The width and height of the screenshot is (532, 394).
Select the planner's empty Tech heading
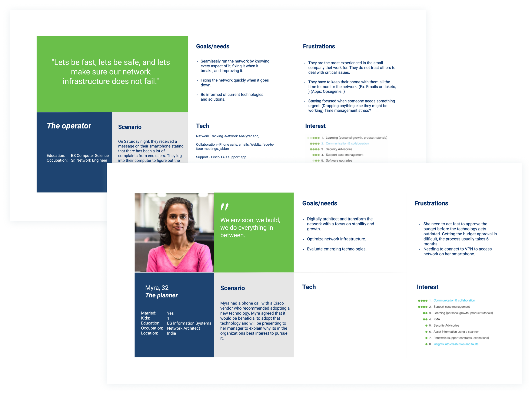[x=309, y=287]
